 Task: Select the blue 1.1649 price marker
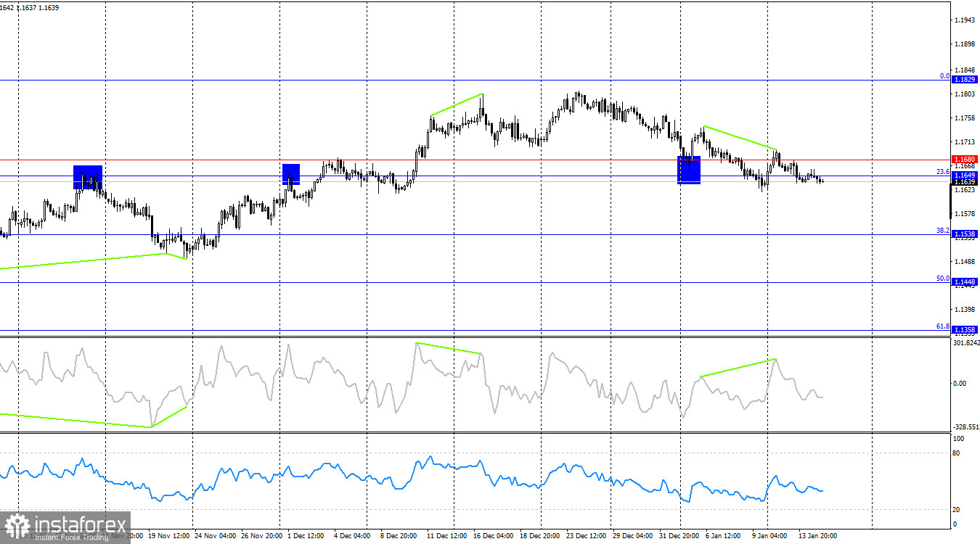(963, 175)
